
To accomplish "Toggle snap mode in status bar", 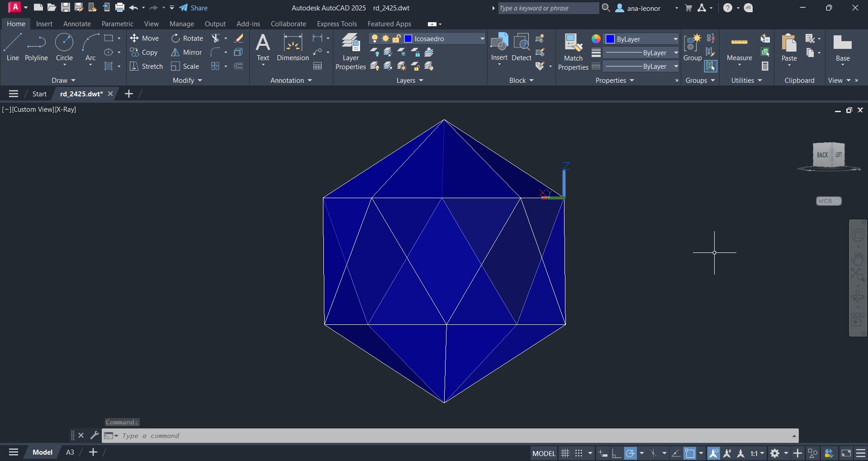I will [x=579, y=453].
